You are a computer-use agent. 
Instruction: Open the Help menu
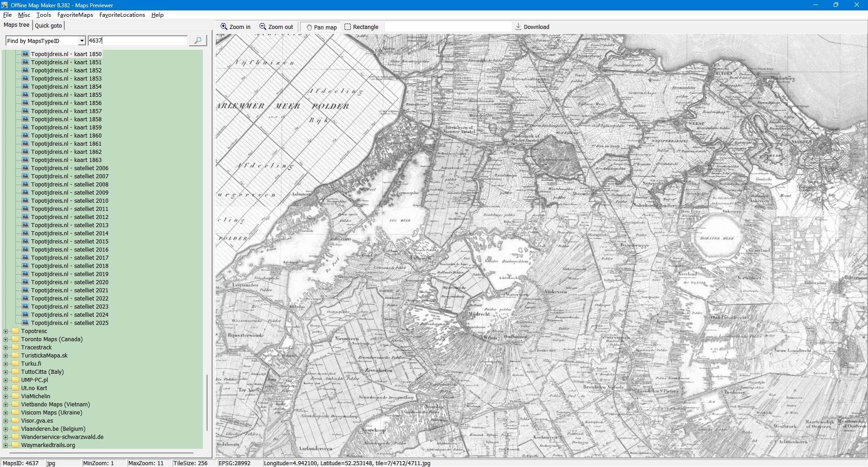157,15
